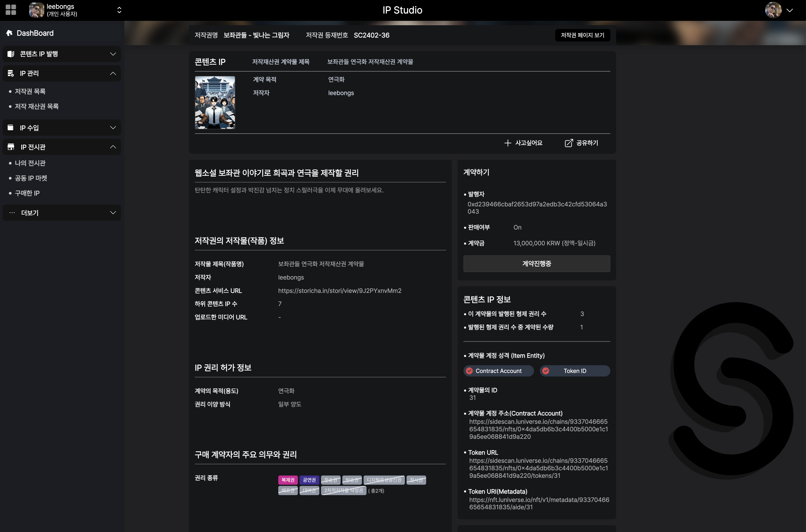Click the content IP cover thumbnail
Viewport: 806px width, 532px height.
click(x=215, y=103)
